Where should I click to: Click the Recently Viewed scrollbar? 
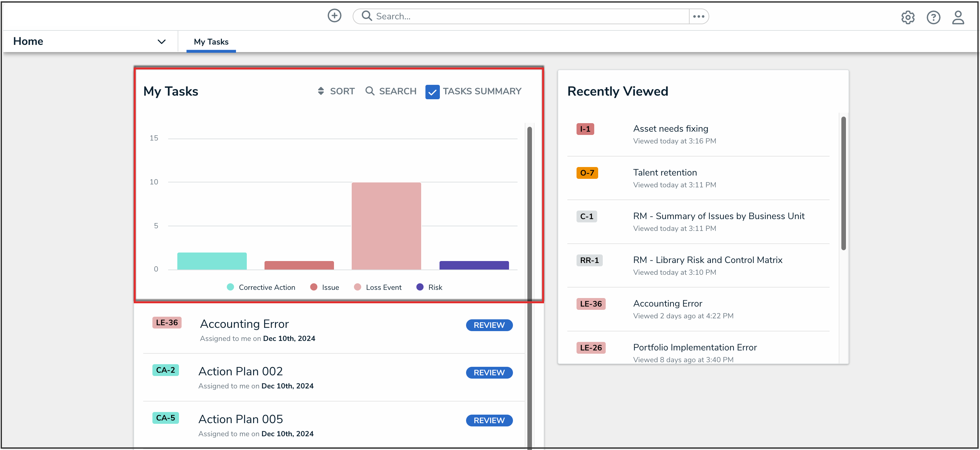pos(843,182)
